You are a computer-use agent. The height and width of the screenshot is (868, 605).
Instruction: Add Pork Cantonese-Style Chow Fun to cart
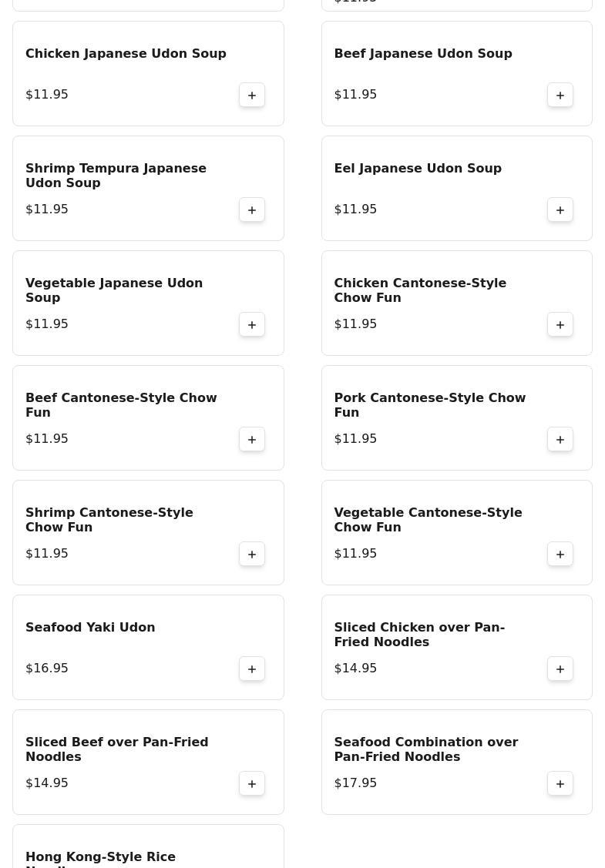tap(560, 439)
